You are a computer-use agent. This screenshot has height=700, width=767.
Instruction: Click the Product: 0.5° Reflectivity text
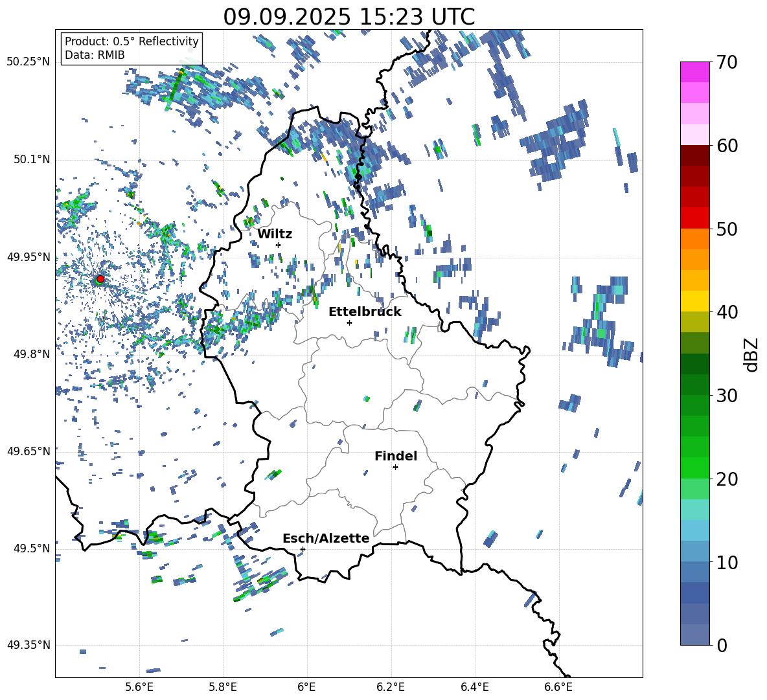pyautogui.click(x=132, y=41)
